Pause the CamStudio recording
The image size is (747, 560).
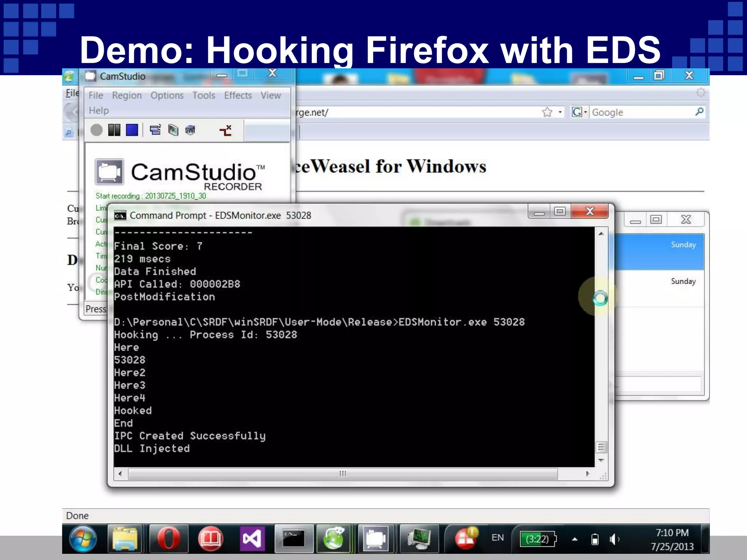coord(114,130)
